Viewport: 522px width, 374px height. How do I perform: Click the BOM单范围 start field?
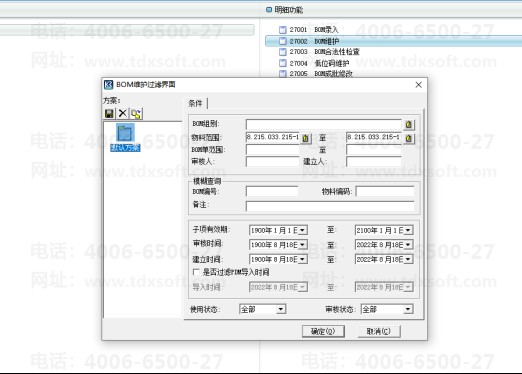[273, 150]
